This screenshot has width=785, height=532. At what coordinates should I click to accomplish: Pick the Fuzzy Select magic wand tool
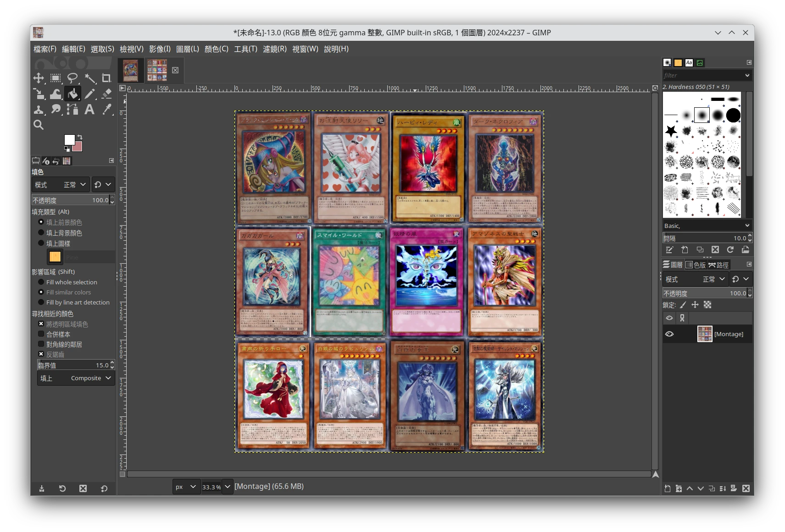(x=90, y=78)
